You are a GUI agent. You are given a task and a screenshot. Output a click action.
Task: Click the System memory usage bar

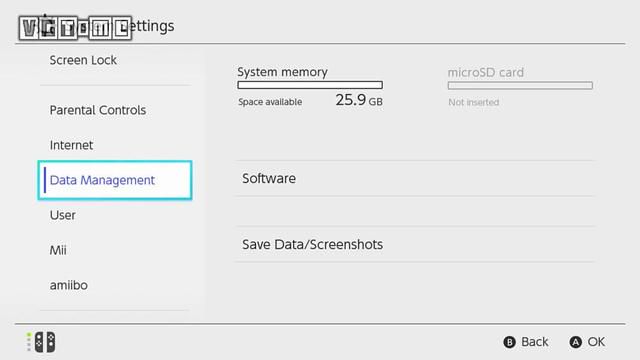tap(310, 85)
